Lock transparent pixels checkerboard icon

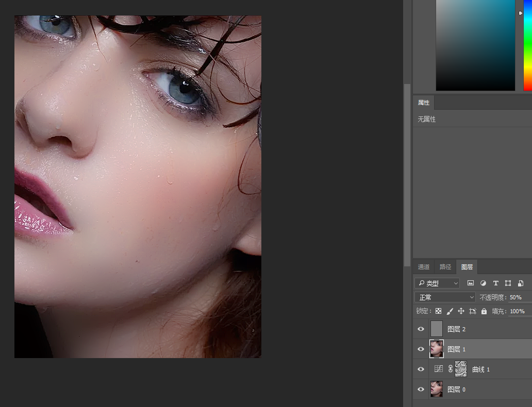click(438, 311)
